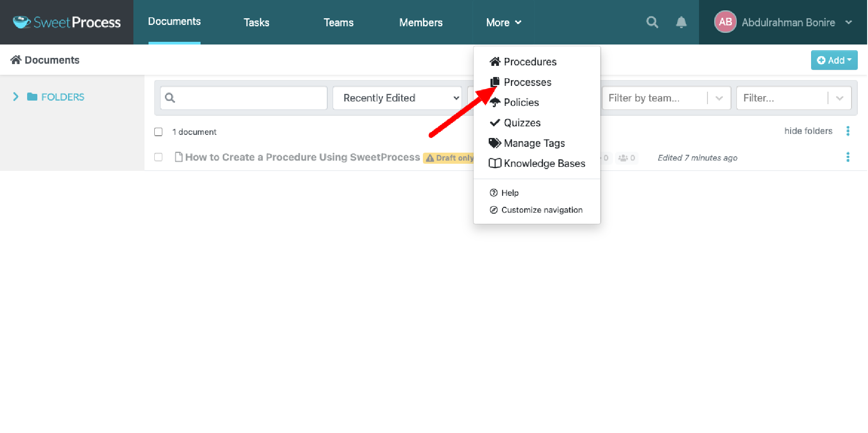This screenshot has width=868, height=433.
Task: Click the Help question mark icon
Action: pyautogui.click(x=494, y=193)
